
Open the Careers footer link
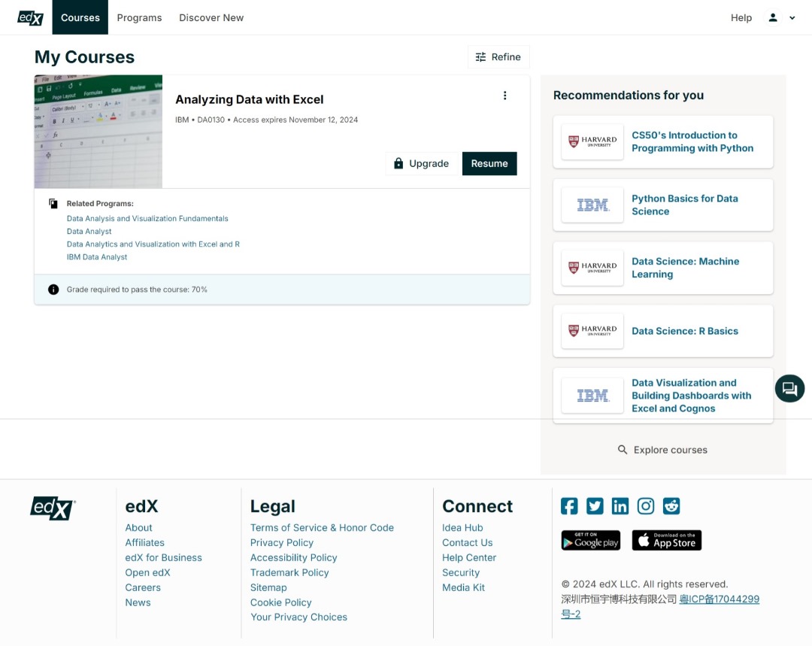click(143, 587)
